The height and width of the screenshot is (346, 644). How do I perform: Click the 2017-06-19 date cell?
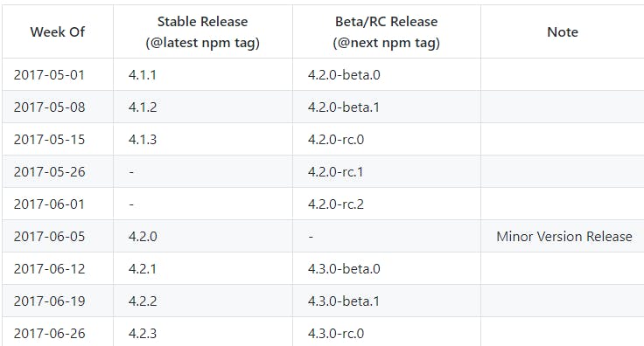coord(58,301)
